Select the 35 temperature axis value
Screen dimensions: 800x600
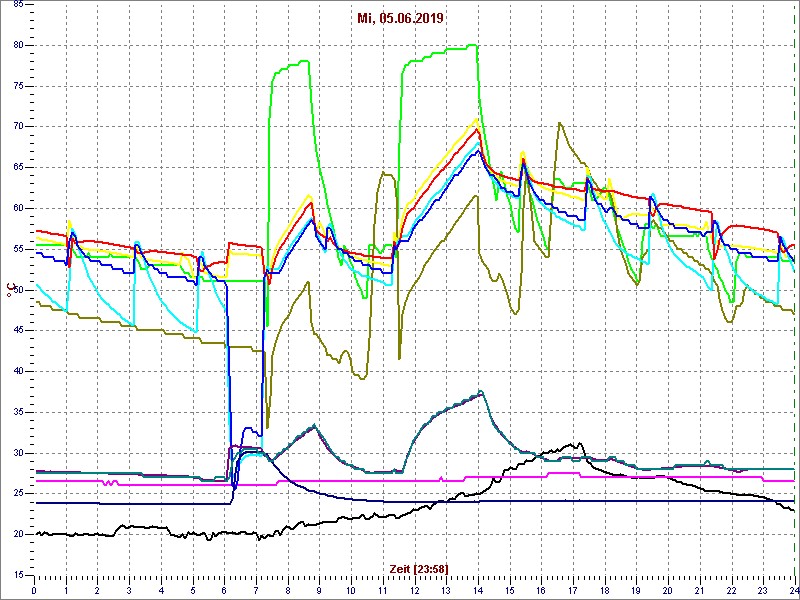(x=16, y=412)
